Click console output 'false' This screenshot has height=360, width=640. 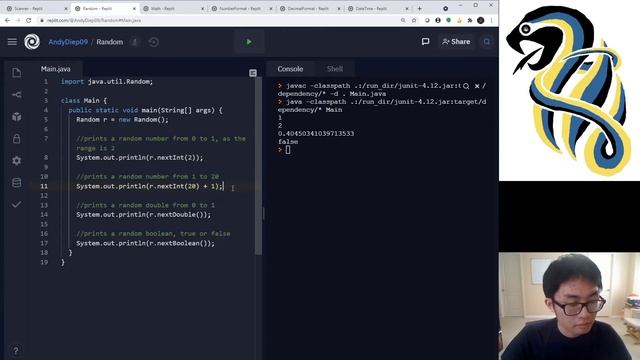pyautogui.click(x=288, y=142)
